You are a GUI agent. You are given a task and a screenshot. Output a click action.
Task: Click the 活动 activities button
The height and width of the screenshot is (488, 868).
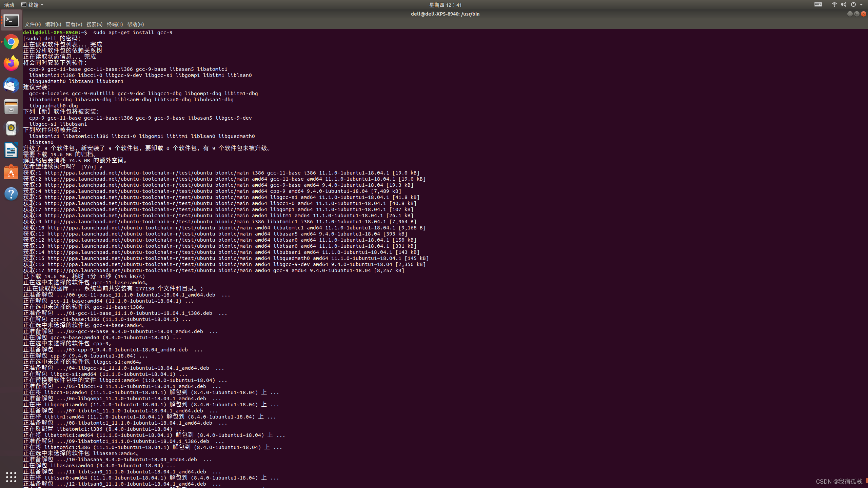(9, 5)
